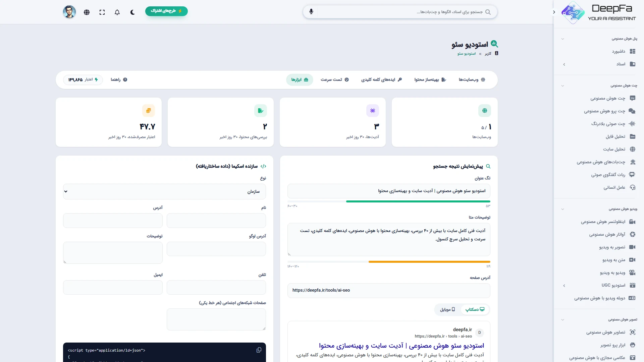Screen dimensions: 644x362
Task: Select the ابزارها active tab
Action: [300, 80]
